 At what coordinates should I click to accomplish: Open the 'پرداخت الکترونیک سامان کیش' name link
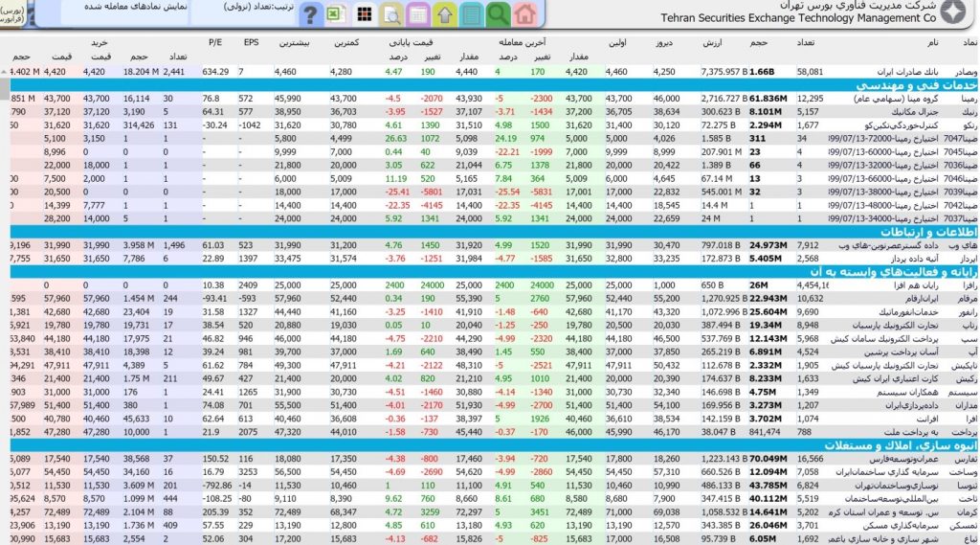point(883,338)
